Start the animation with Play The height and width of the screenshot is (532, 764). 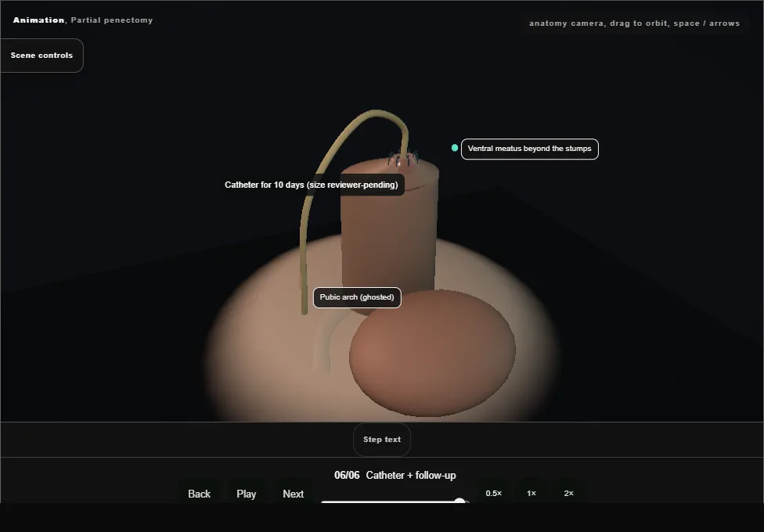tap(246, 494)
